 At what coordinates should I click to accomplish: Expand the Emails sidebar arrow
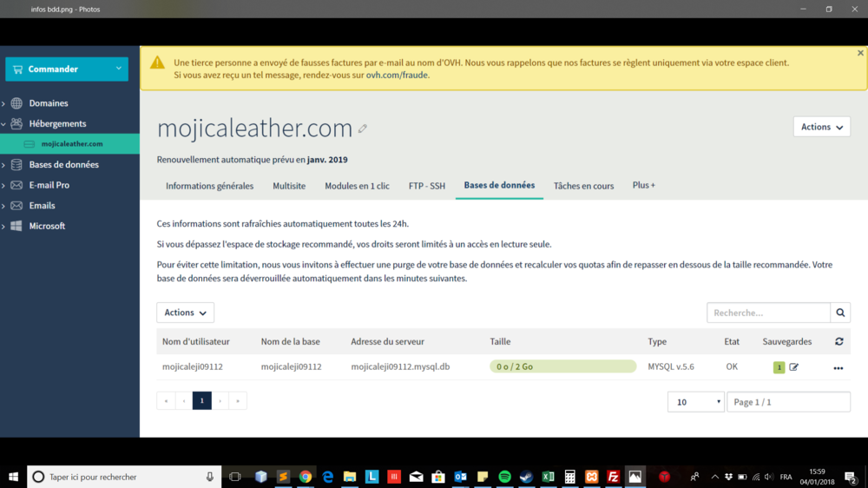click(x=3, y=206)
